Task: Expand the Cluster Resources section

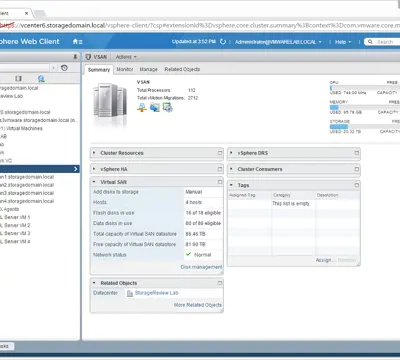Action: pyautogui.click(x=94, y=153)
